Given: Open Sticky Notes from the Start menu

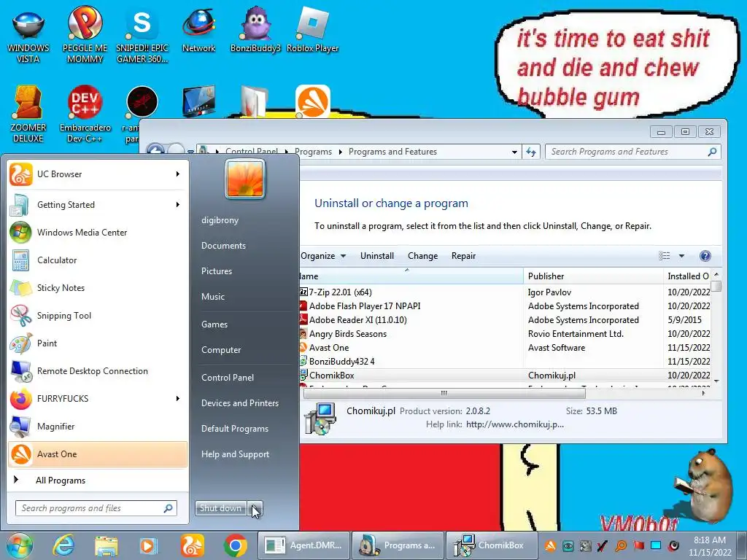Looking at the screenshot, I should [98, 287].
